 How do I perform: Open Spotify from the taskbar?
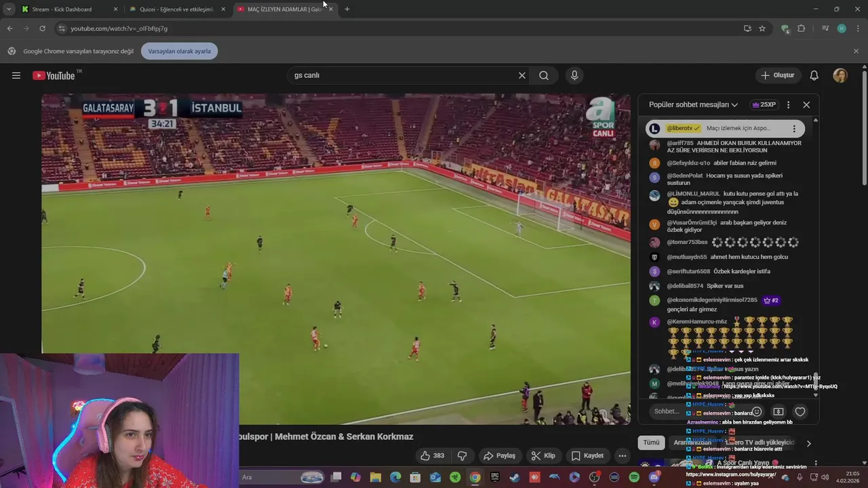click(x=634, y=477)
